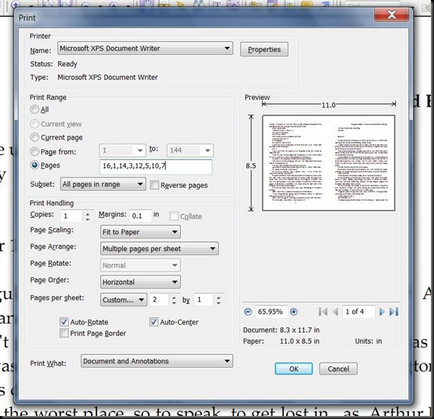The height and width of the screenshot is (419, 434).
Task: Click the Properties button
Action: click(264, 49)
